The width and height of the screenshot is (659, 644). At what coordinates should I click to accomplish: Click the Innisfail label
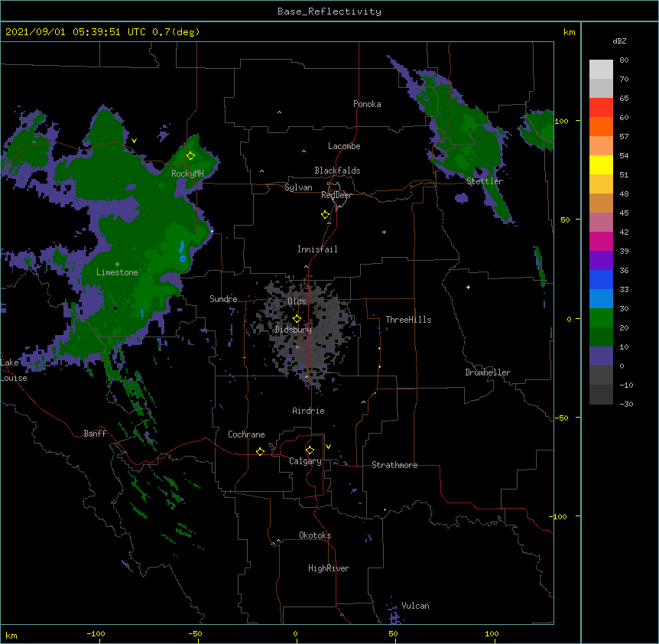tap(317, 249)
